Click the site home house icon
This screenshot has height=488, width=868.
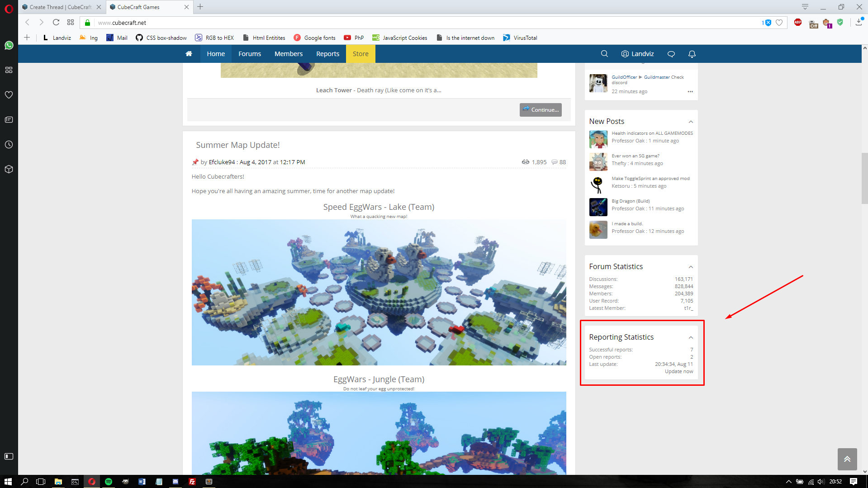tap(189, 54)
